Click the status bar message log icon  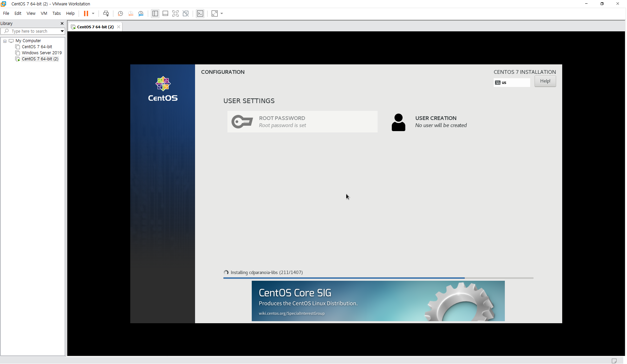point(614,361)
